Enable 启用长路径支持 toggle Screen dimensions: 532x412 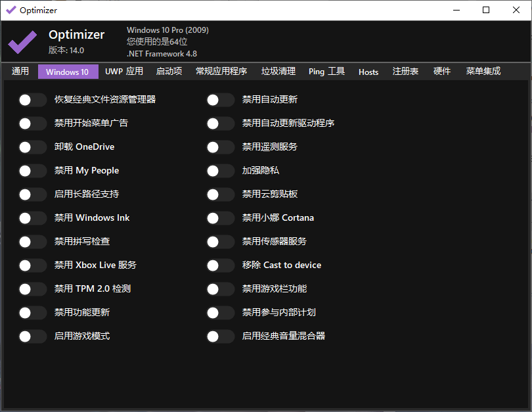(33, 195)
